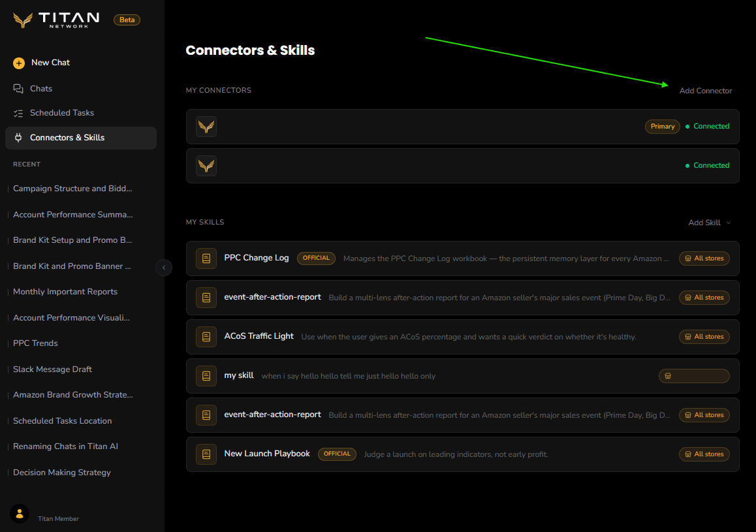Viewport: 756px width, 532px height.
Task: Open the Slack Message Draft chat
Action: point(52,369)
